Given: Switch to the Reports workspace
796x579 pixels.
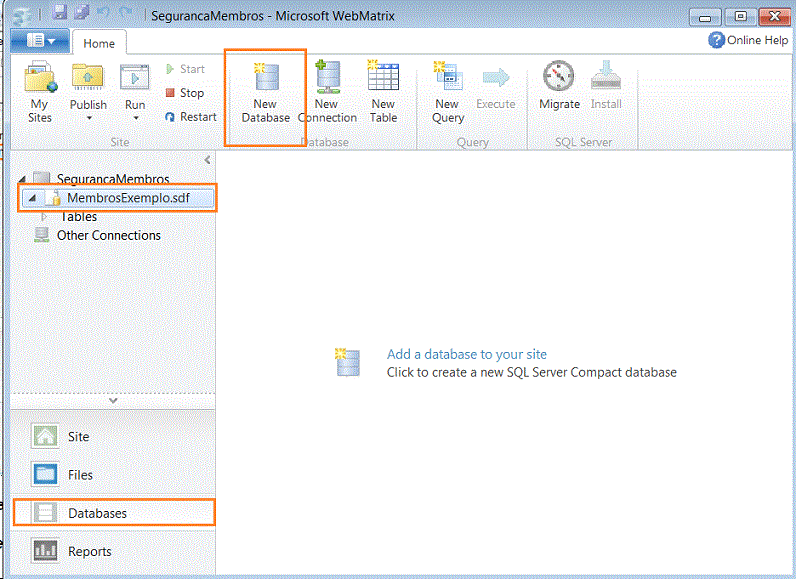Looking at the screenshot, I should (x=113, y=551).
